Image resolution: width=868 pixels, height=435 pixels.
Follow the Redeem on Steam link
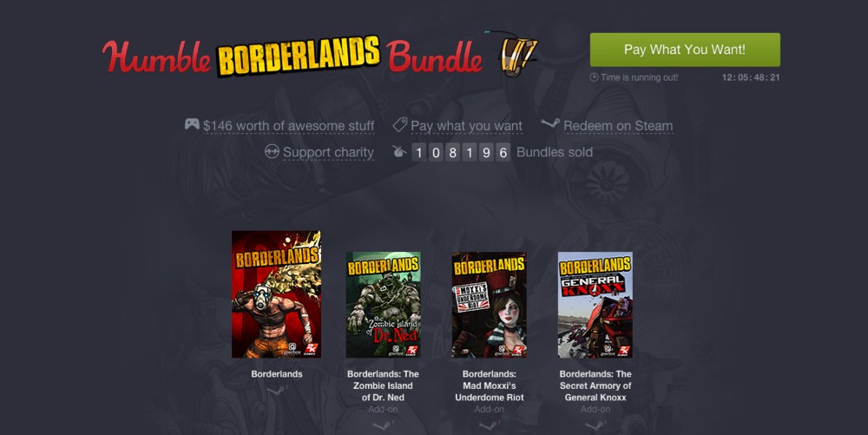coord(618,126)
